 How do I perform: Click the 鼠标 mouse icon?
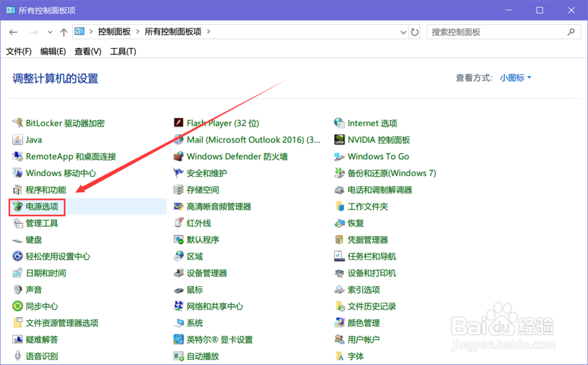click(x=179, y=290)
